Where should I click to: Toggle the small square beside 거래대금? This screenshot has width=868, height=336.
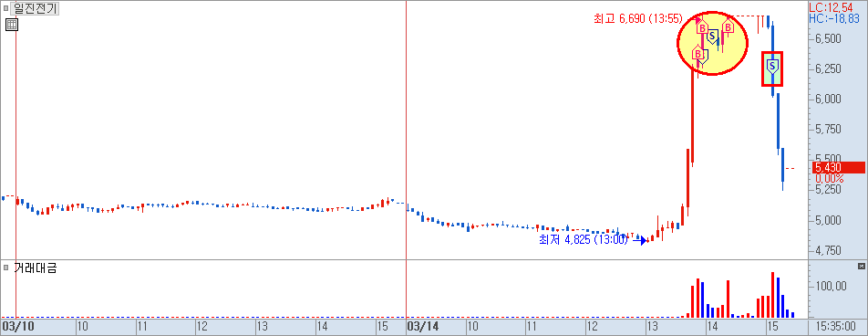[5, 268]
